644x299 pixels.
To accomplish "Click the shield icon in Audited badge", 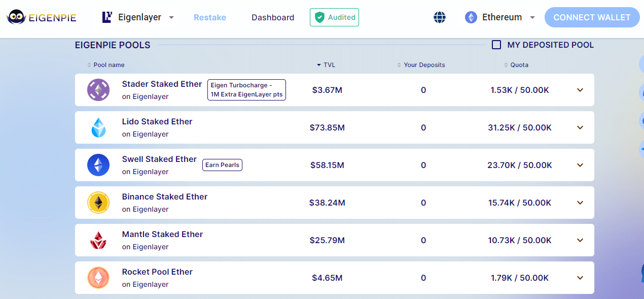I will coord(319,17).
